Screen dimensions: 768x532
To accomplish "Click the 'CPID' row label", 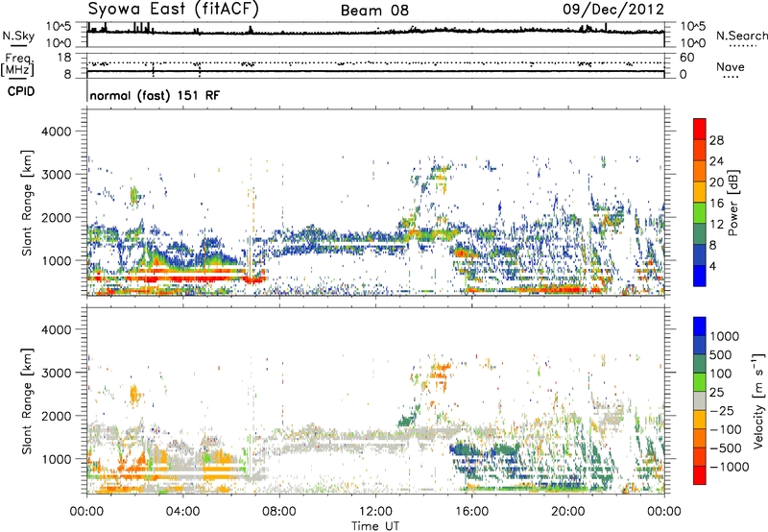I will coord(21,91).
